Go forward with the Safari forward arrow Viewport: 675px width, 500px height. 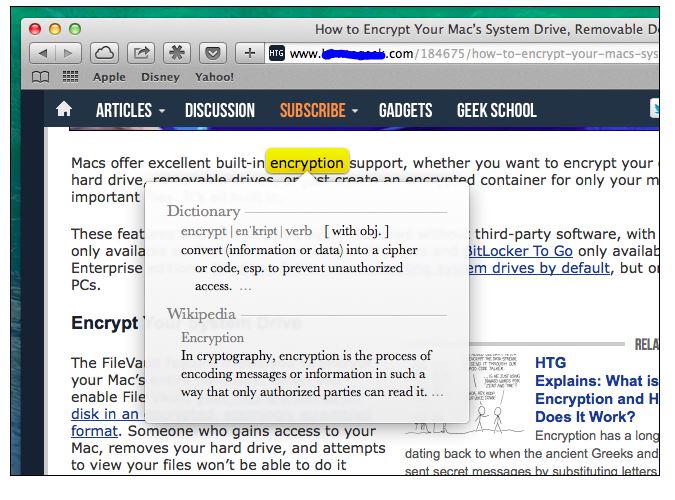point(68,53)
